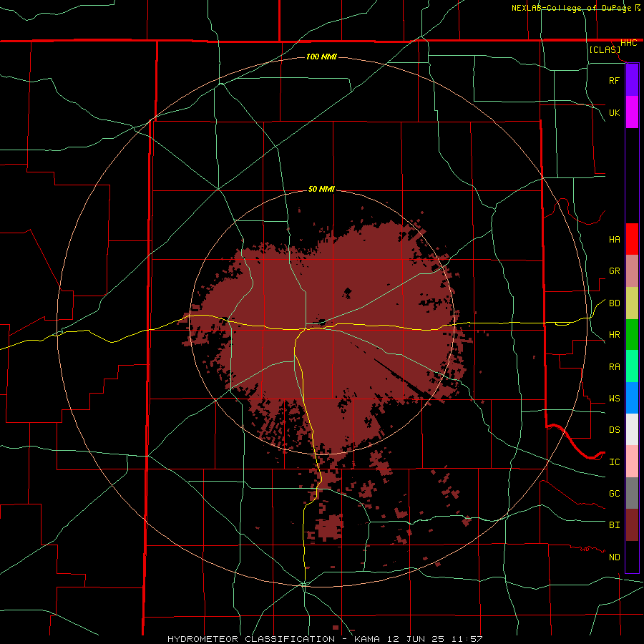Image resolution: width=644 pixels, height=644 pixels.
Task: Click the ND legend label
Action: (614, 557)
